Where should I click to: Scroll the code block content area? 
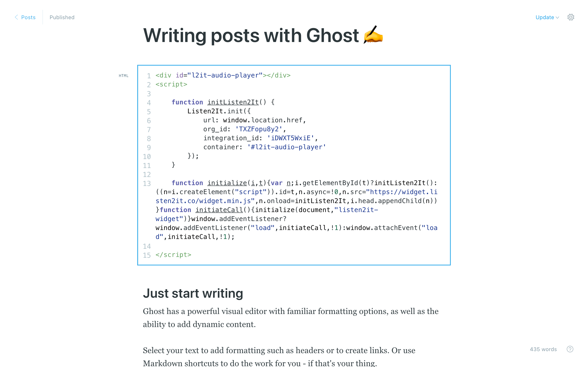click(x=294, y=165)
